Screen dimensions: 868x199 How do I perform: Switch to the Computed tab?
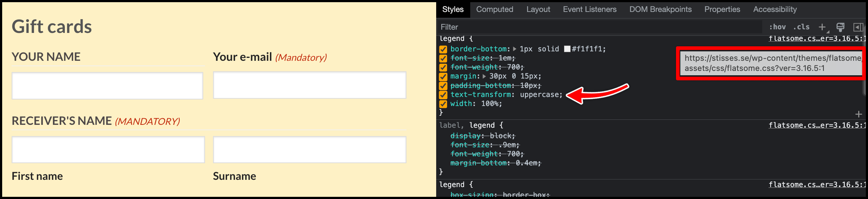[494, 9]
